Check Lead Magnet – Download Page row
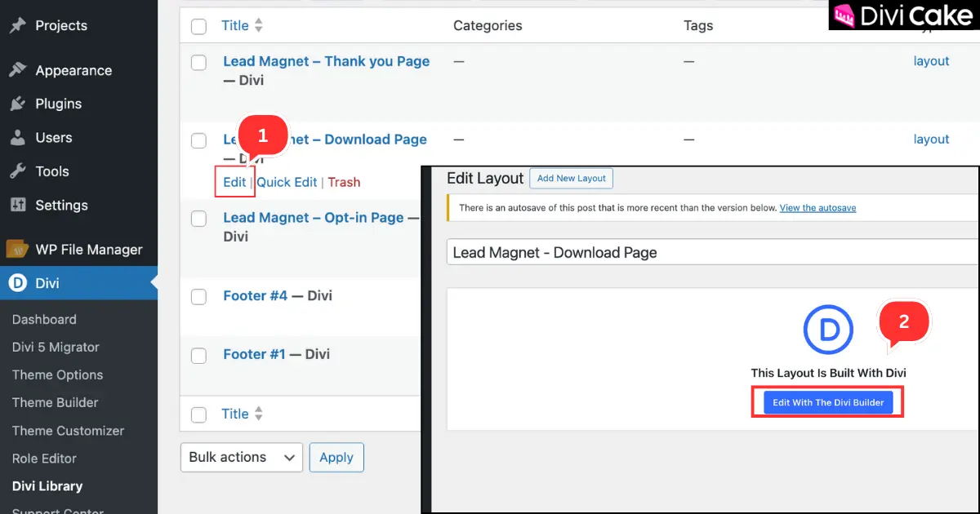This screenshot has width=980, height=514. 198,140
